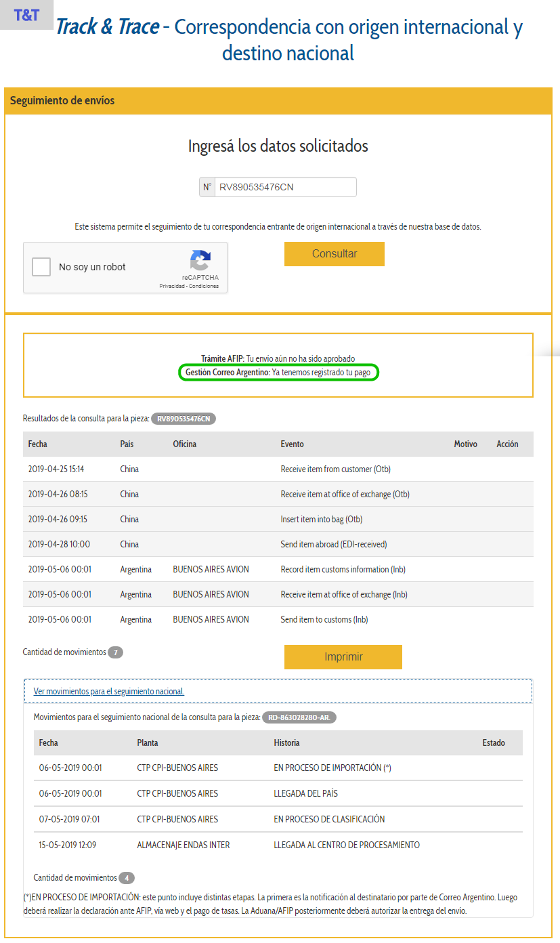Click the Acción column header
560x943 pixels.
coord(507,444)
